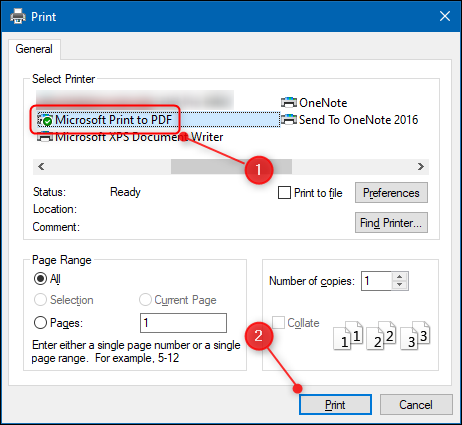462x425 pixels.
Task: Click the printer list horizontal scrollbar thumb
Action: (231, 166)
